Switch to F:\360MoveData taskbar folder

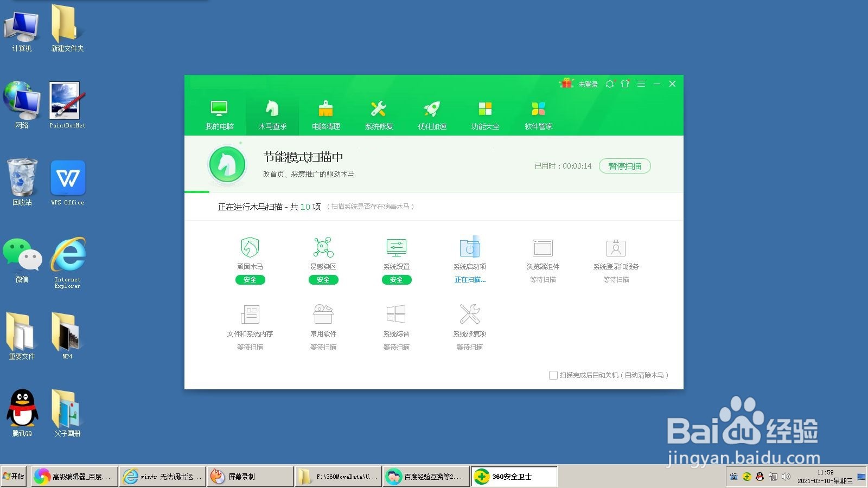pyautogui.click(x=338, y=477)
